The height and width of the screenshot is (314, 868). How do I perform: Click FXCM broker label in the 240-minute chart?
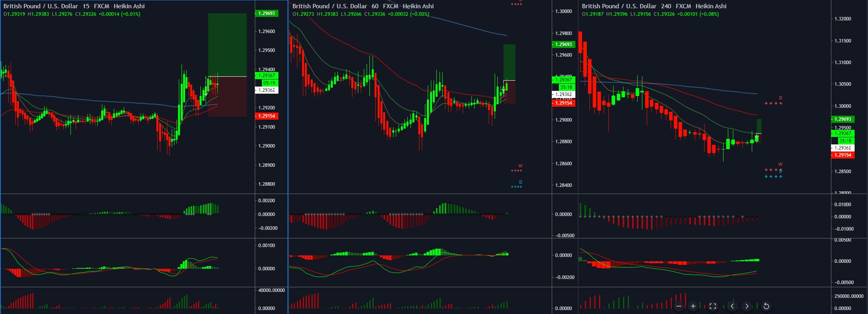[x=683, y=6]
